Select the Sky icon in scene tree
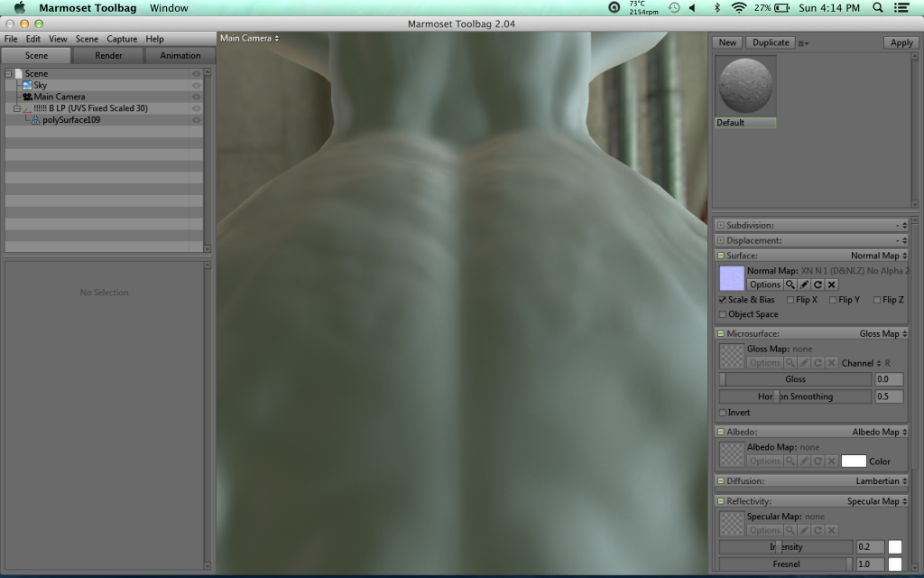The height and width of the screenshot is (578, 924). 27,85
